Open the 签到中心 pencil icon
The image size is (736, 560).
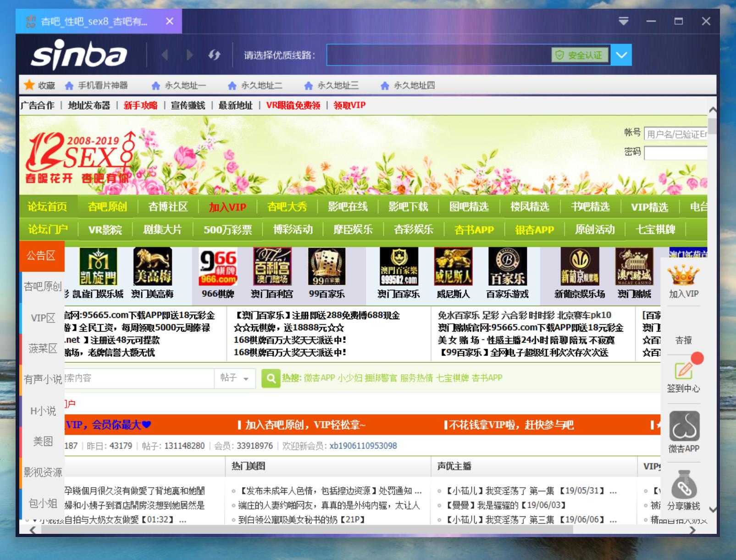coord(684,371)
